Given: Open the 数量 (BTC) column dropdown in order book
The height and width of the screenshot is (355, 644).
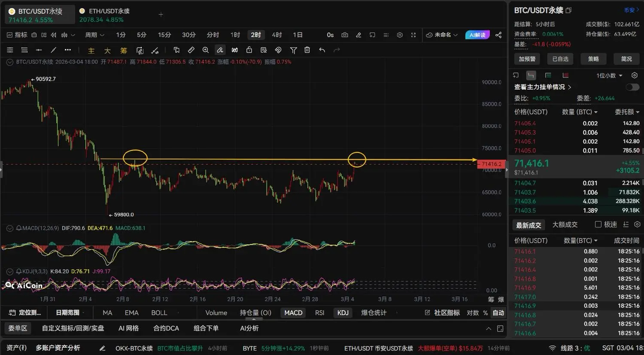Looking at the screenshot, I should point(580,112).
